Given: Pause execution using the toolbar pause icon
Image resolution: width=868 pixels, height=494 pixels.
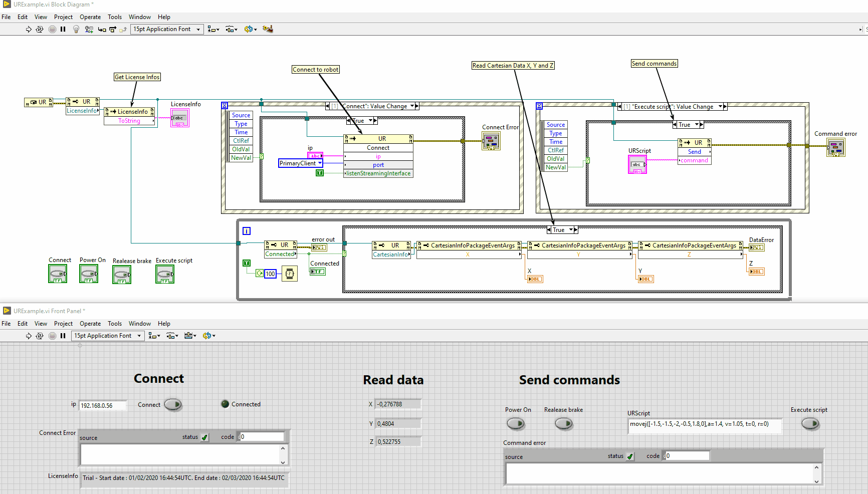Looking at the screenshot, I should point(63,29).
